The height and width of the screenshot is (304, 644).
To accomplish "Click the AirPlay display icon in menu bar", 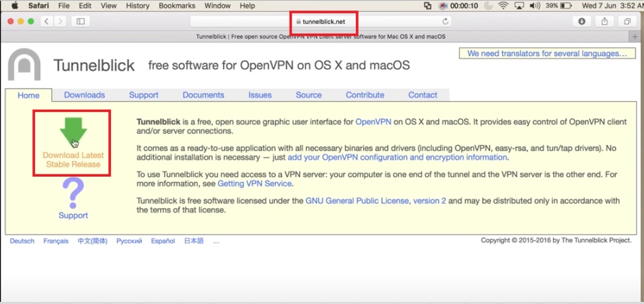I will click(519, 6).
